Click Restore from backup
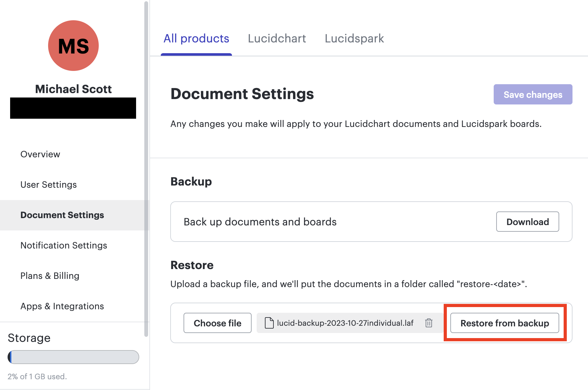This screenshot has width=588, height=390. click(x=504, y=323)
